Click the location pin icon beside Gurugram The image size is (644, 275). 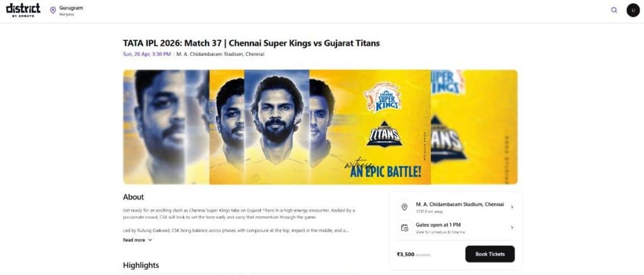[53, 10]
